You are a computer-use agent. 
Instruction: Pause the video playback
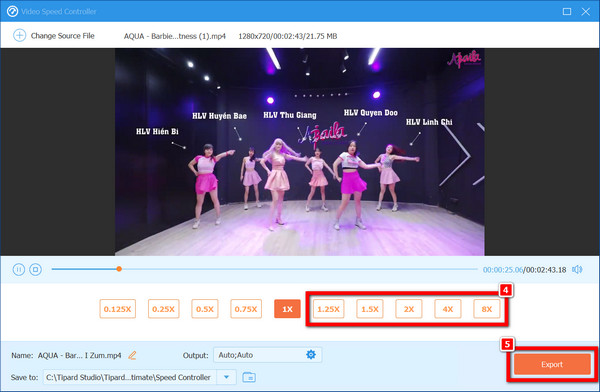[18, 270]
